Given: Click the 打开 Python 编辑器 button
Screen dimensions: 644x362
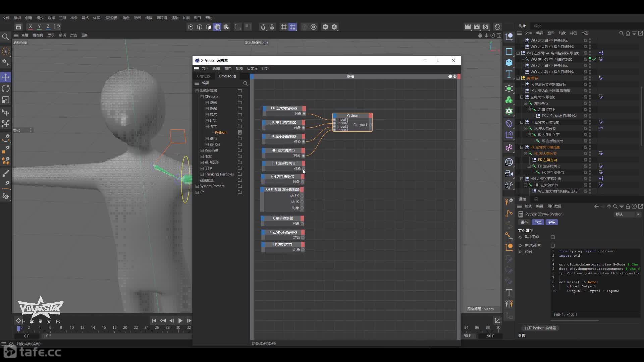Looking at the screenshot, I should [540, 328].
